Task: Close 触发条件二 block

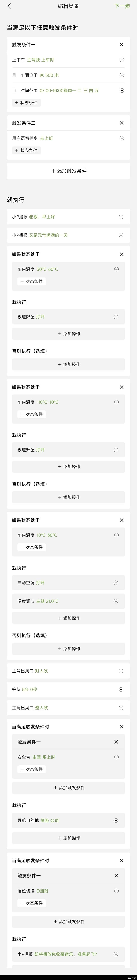Action: click(x=121, y=123)
